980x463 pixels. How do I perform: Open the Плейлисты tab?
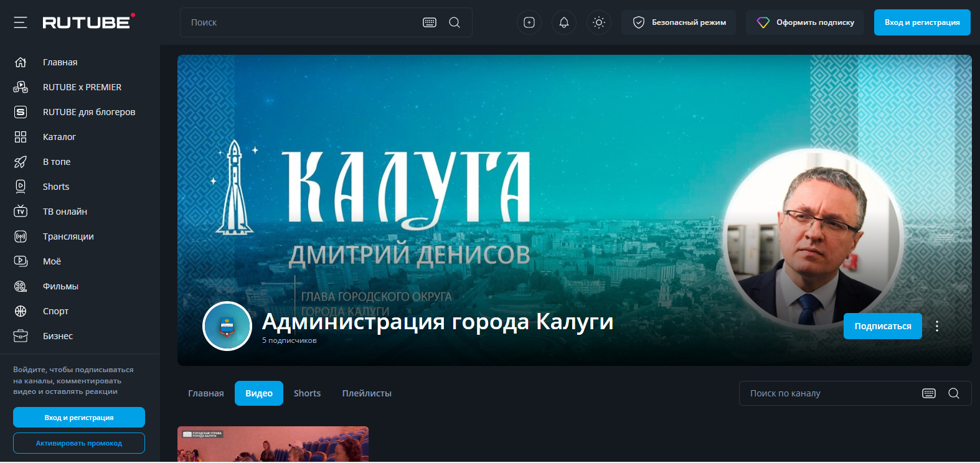(x=367, y=393)
